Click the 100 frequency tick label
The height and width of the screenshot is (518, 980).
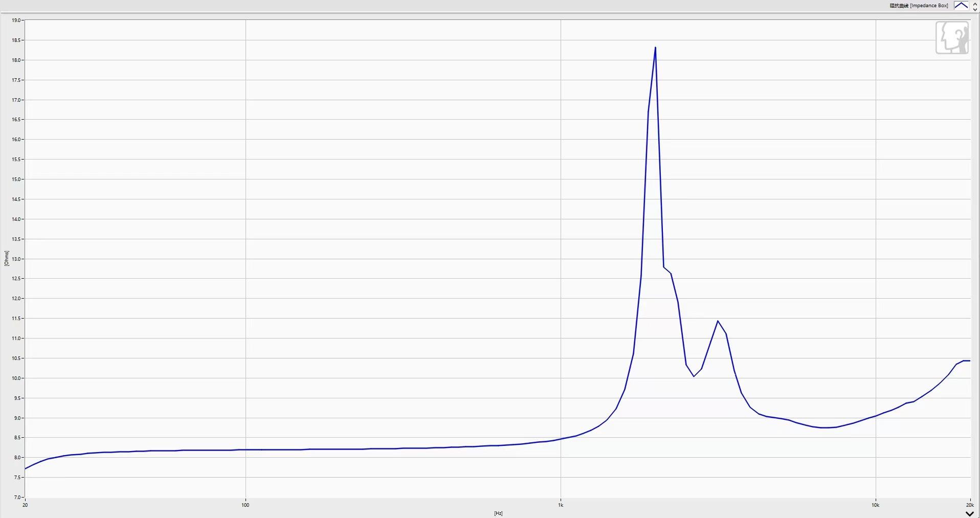[246, 505]
